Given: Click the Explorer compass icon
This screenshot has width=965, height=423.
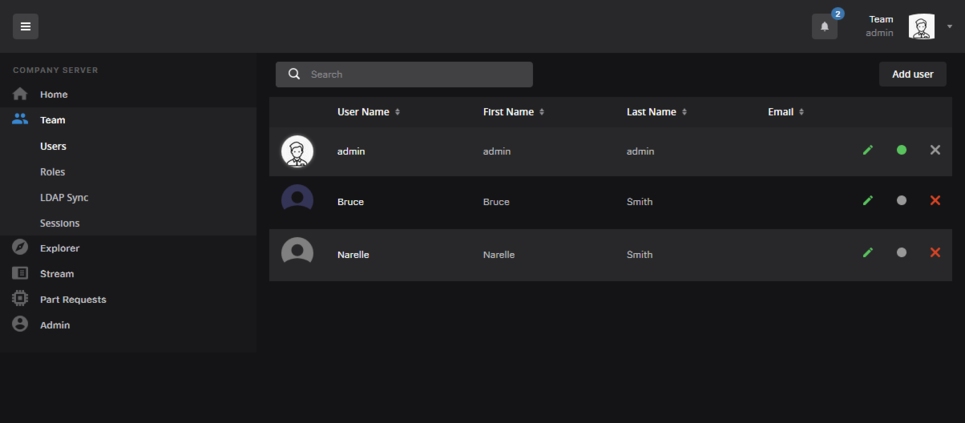Looking at the screenshot, I should pyautogui.click(x=20, y=247).
